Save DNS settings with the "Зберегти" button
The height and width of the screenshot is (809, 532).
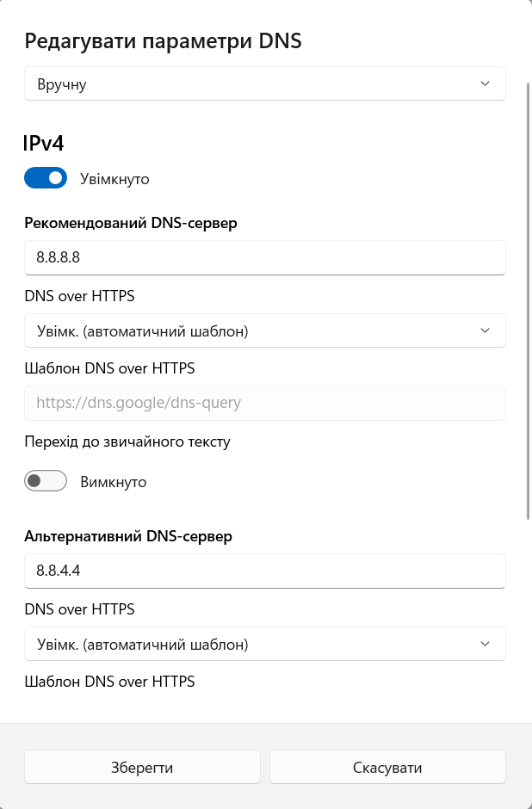(x=142, y=767)
